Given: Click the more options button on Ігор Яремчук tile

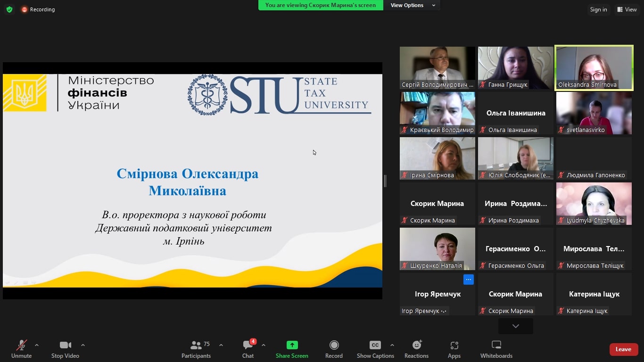Looking at the screenshot, I should pyautogui.click(x=468, y=280).
